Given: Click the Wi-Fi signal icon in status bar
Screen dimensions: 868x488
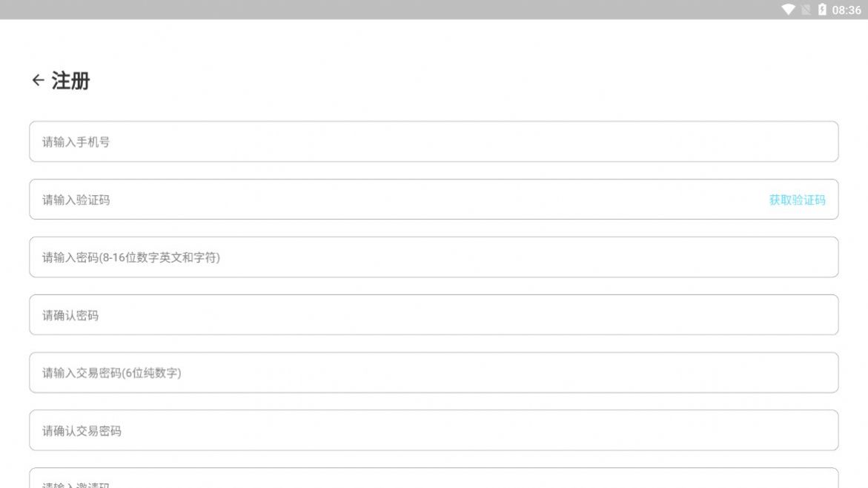Looking at the screenshot, I should 788,10.
